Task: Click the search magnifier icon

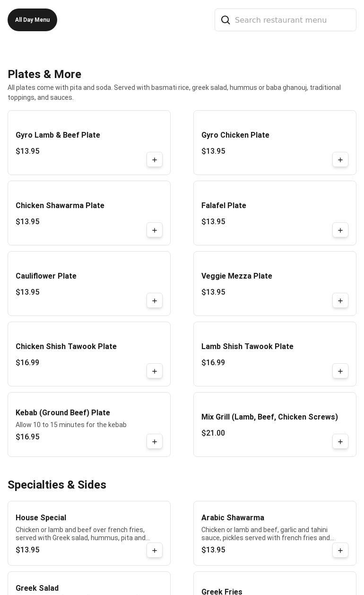Action: 225,20
